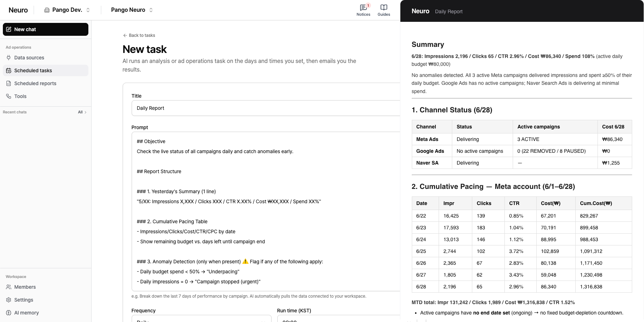Open the Guides book icon
This screenshot has height=322, width=644.
pos(384,8)
